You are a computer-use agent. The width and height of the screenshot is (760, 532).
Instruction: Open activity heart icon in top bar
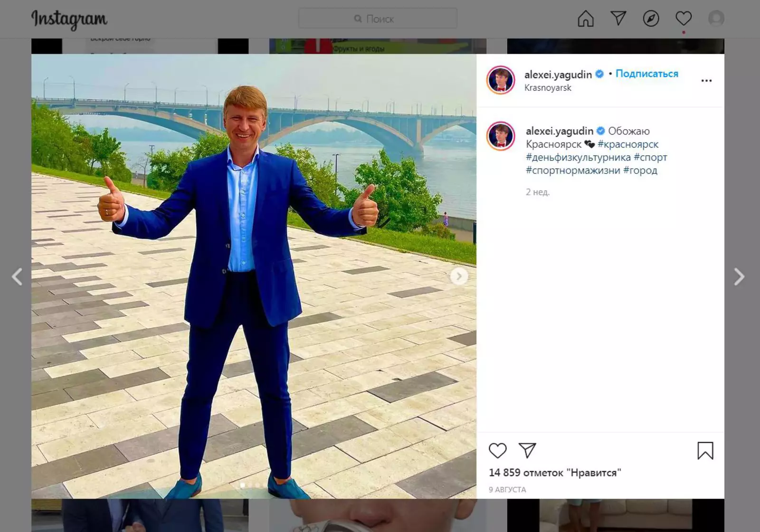[683, 19]
